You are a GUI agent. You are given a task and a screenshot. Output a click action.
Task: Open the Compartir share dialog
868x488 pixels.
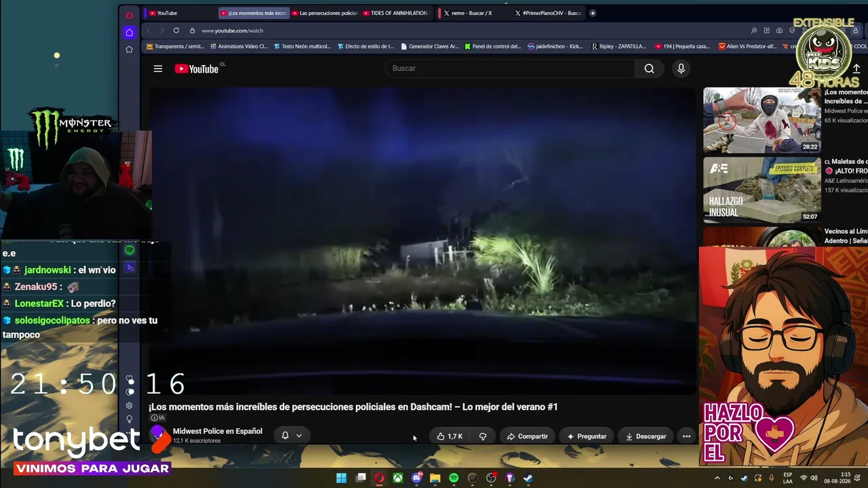click(527, 436)
